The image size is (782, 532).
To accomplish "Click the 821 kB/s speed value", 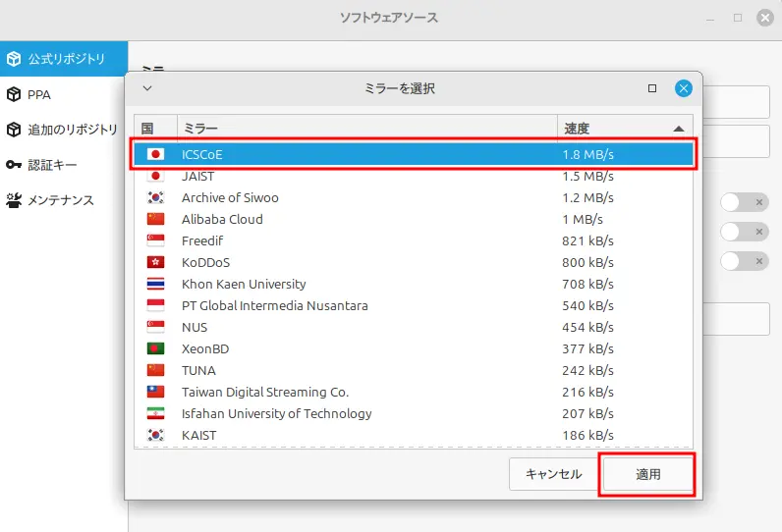I will (x=588, y=241).
